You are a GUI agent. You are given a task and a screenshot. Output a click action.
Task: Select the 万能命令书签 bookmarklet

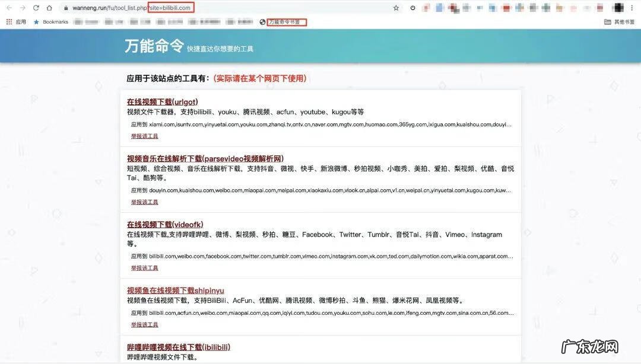[x=285, y=22]
